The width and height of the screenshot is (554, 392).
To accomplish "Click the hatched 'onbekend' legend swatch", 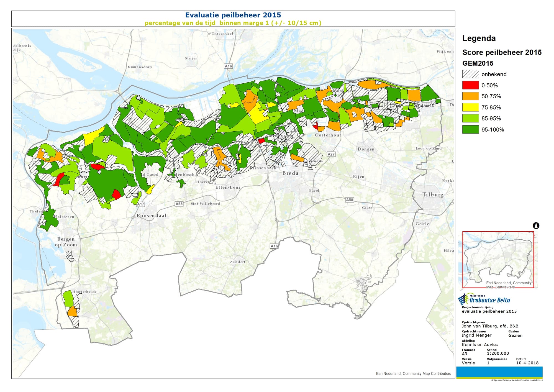I will pyautogui.click(x=470, y=74).
